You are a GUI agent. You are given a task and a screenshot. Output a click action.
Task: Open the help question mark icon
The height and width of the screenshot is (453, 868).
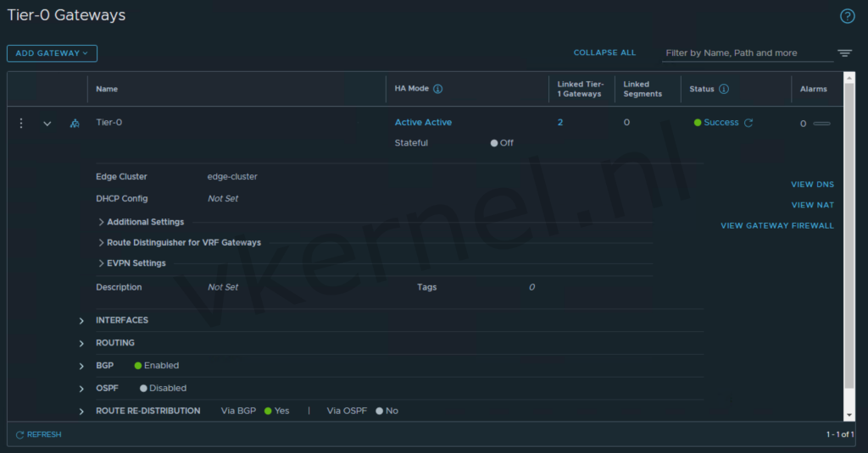847,16
